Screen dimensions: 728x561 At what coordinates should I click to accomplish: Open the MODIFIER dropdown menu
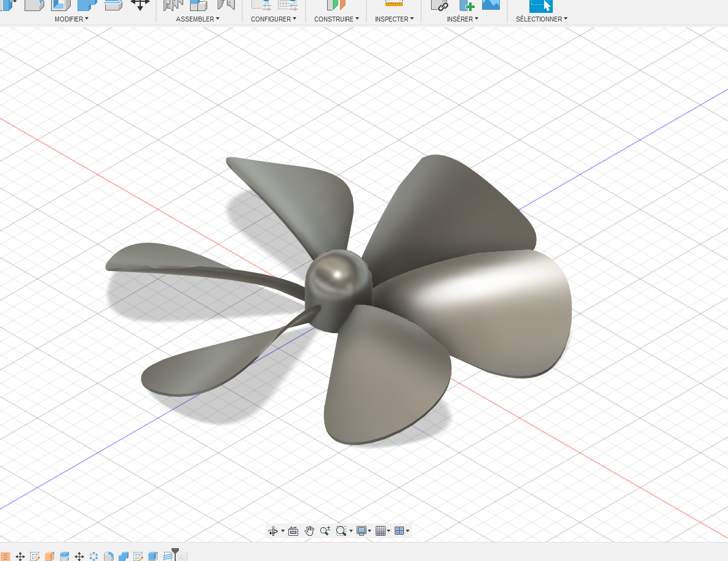(x=71, y=19)
